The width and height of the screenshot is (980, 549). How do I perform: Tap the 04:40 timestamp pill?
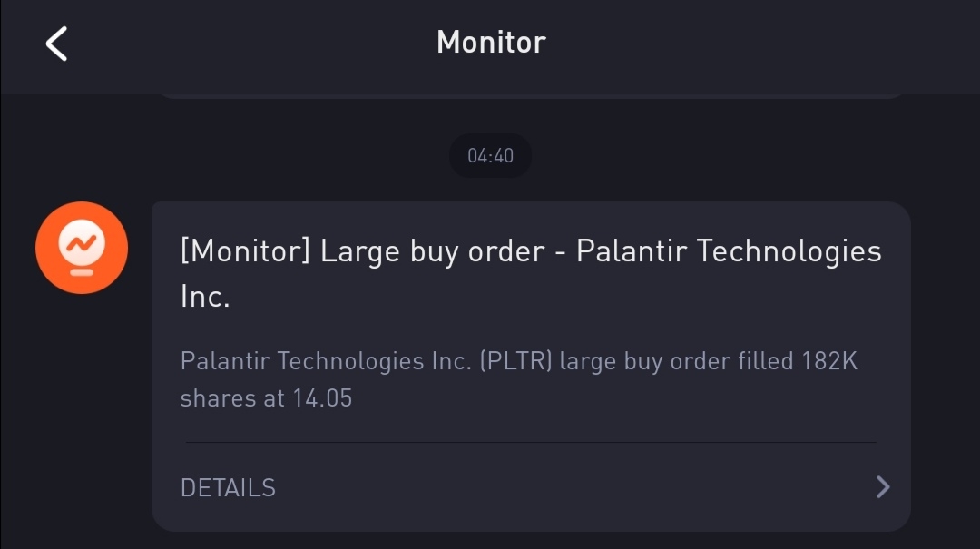490,156
